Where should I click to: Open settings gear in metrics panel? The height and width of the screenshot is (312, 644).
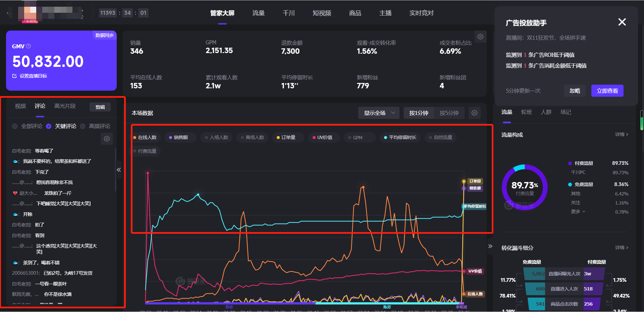[480, 37]
